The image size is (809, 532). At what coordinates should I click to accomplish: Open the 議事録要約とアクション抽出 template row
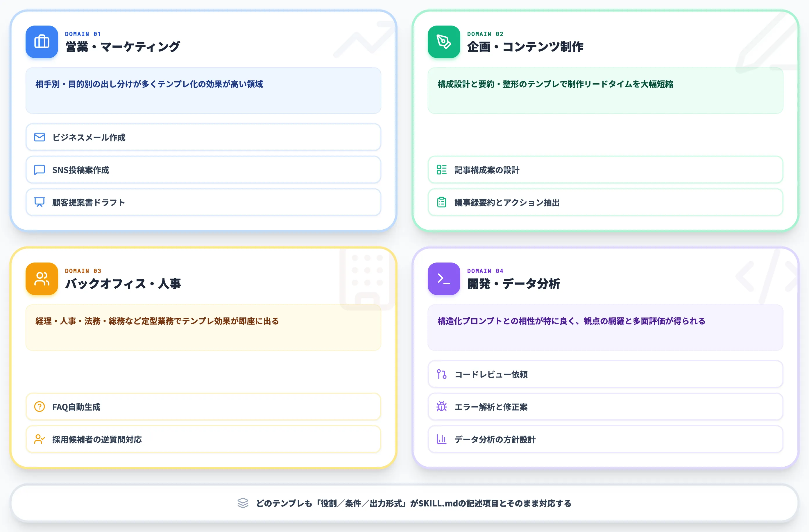pyautogui.click(x=605, y=202)
